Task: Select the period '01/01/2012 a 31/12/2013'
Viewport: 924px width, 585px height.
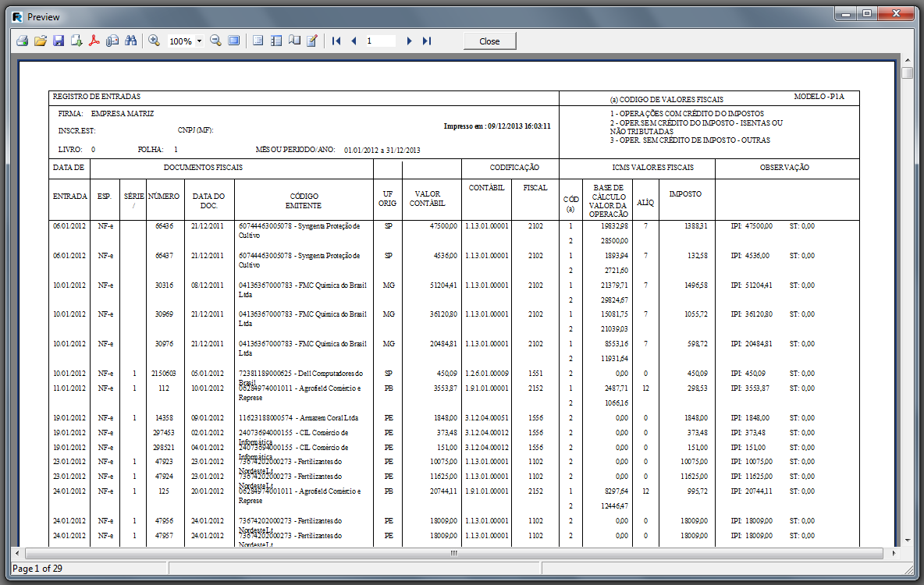Action: tap(382, 151)
